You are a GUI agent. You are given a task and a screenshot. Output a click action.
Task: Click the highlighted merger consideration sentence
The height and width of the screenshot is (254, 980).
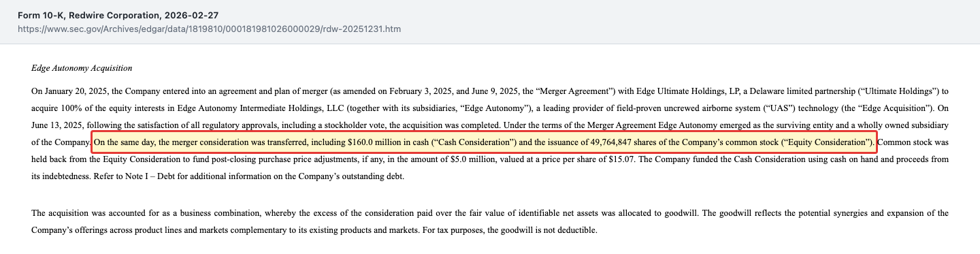coord(484,142)
